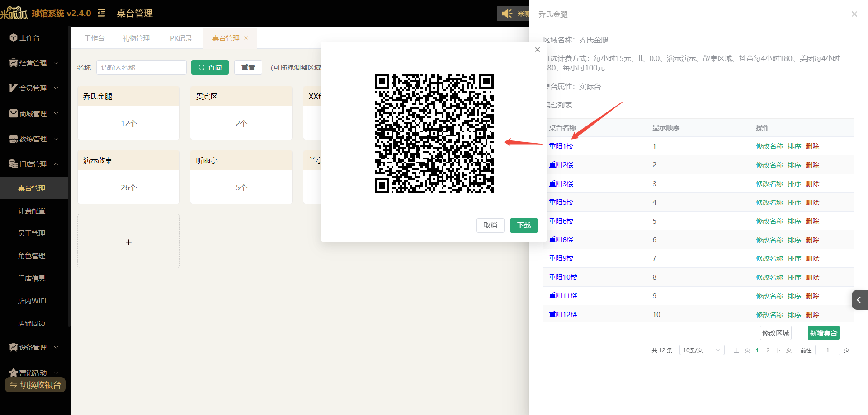The height and width of the screenshot is (415, 868).
Task: Open the 乔氏金腿 area card
Action: [129, 113]
